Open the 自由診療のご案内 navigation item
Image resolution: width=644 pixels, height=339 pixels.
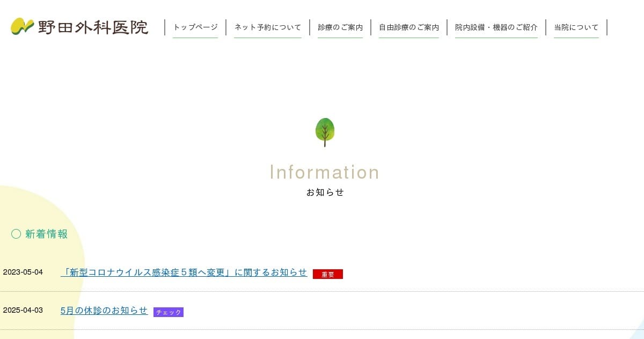(409, 27)
